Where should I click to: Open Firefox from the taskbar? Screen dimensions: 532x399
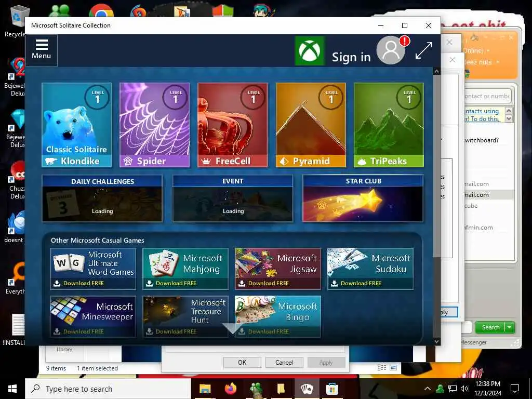click(x=231, y=389)
